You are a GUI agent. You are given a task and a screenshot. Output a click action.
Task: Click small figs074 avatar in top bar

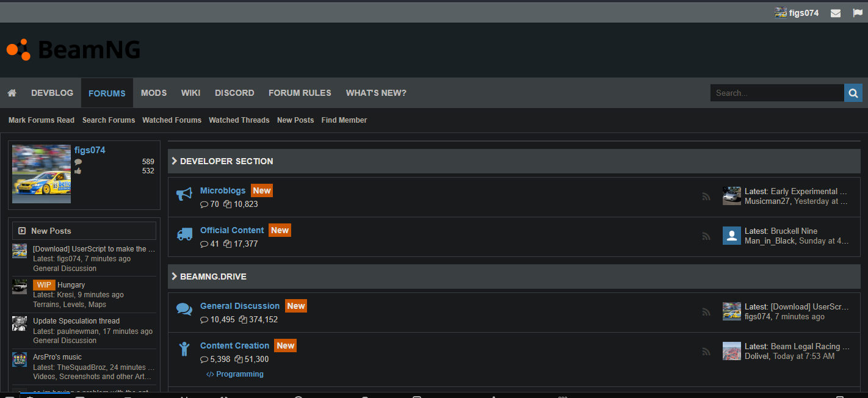pos(780,12)
